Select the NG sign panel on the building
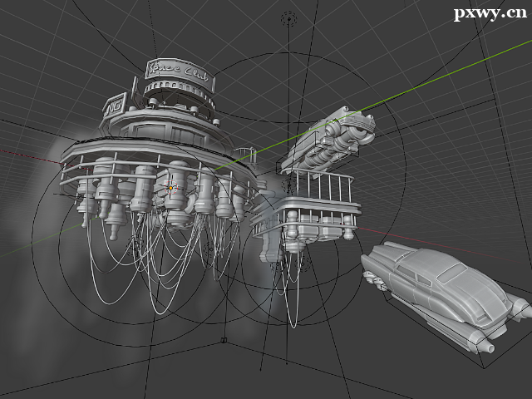 (x=115, y=106)
